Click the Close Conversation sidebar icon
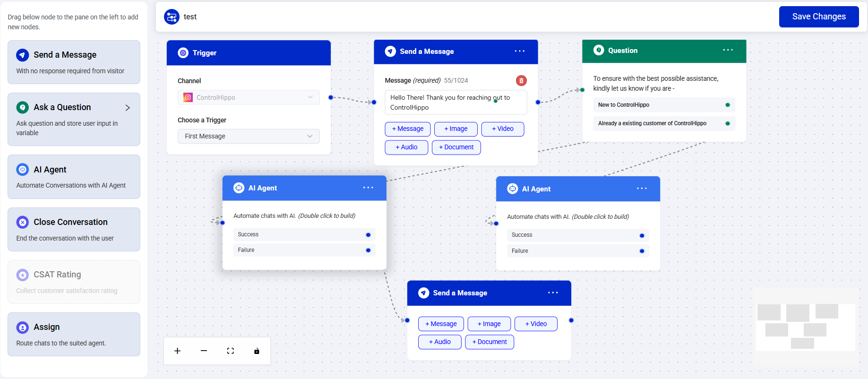Image resolution: width=868 pixels, height=379 pixels. (x=22, y=222)
